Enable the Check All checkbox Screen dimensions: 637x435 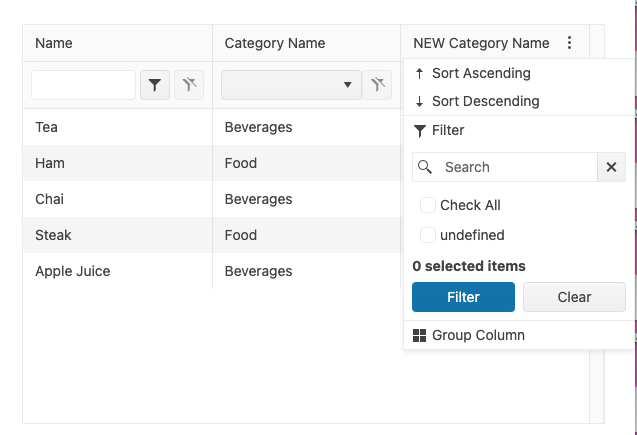[428, 205]
